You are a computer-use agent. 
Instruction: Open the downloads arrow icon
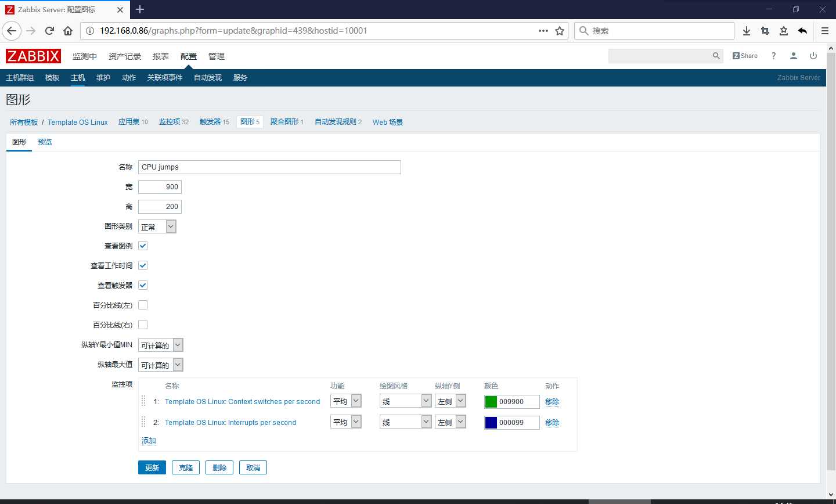point(747,31)
